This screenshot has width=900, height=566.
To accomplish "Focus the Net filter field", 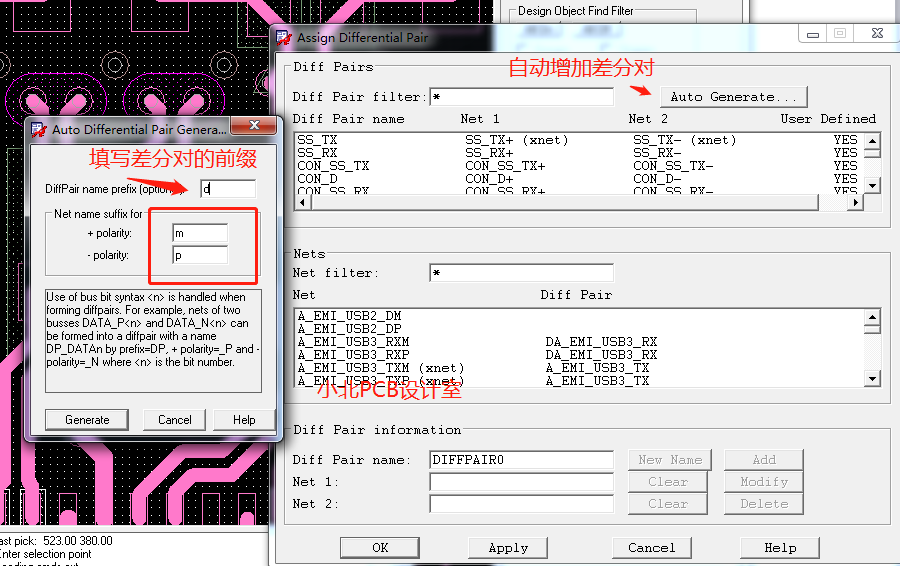I will click(521, 273).
